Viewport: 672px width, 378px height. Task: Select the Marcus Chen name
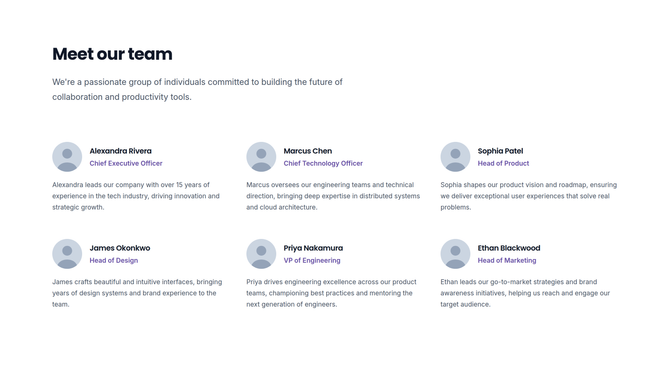coord(308,151)
